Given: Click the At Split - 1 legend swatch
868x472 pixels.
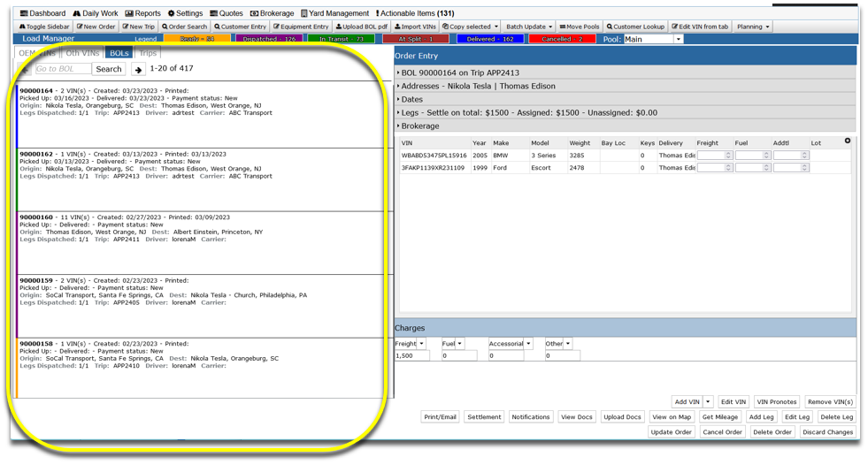Looking at the screenshot, I should point(416,39).
